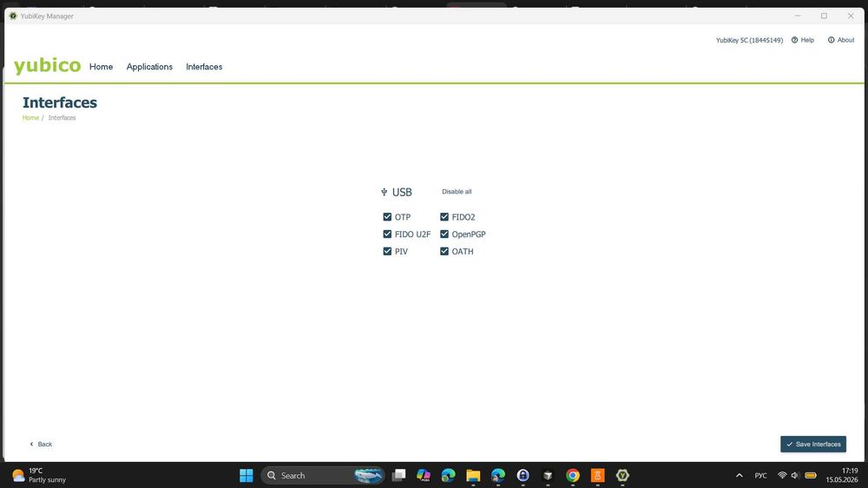Open Help via question mark icon

coord(794,40)
